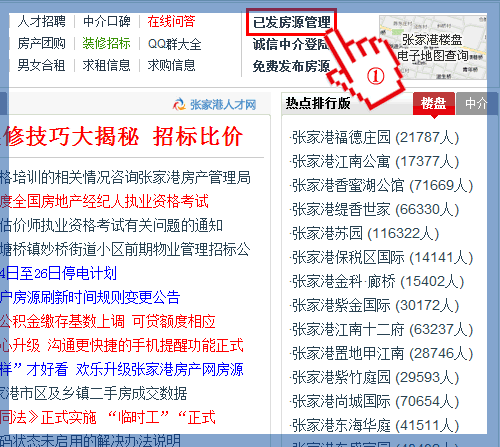Viewport: 500px width, 447px height.
Task: Open 已发房源管理 link
Action: coord(292,22)
